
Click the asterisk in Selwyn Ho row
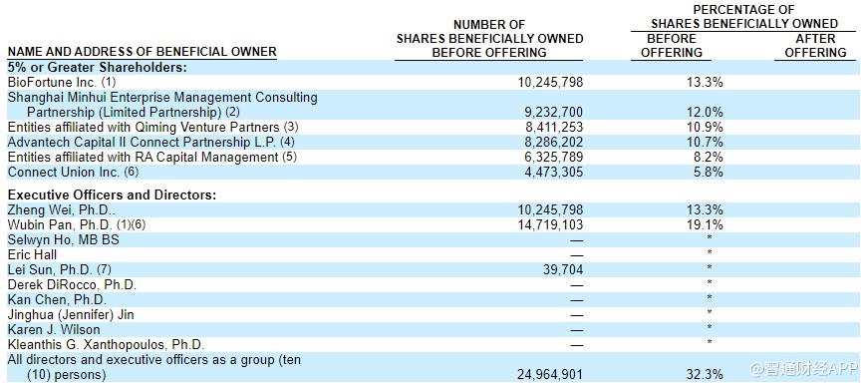[710, 238]
